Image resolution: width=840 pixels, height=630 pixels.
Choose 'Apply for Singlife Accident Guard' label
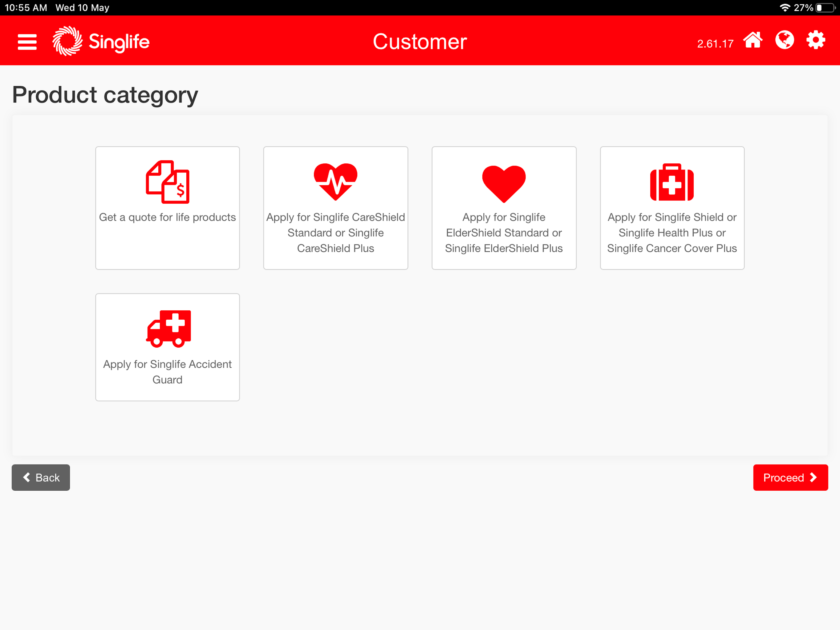point(168,372)
